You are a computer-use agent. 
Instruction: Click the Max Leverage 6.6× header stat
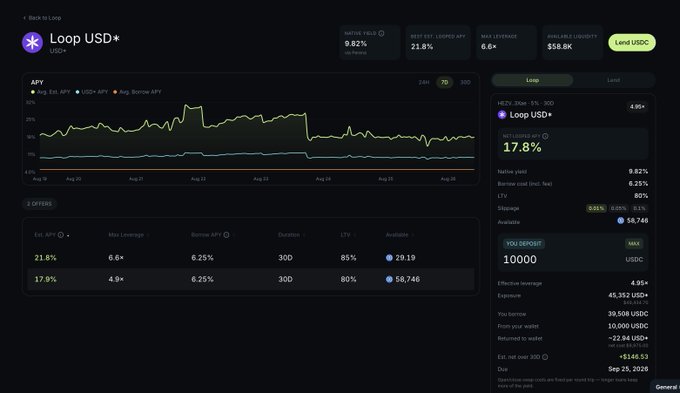coord(507,43)
